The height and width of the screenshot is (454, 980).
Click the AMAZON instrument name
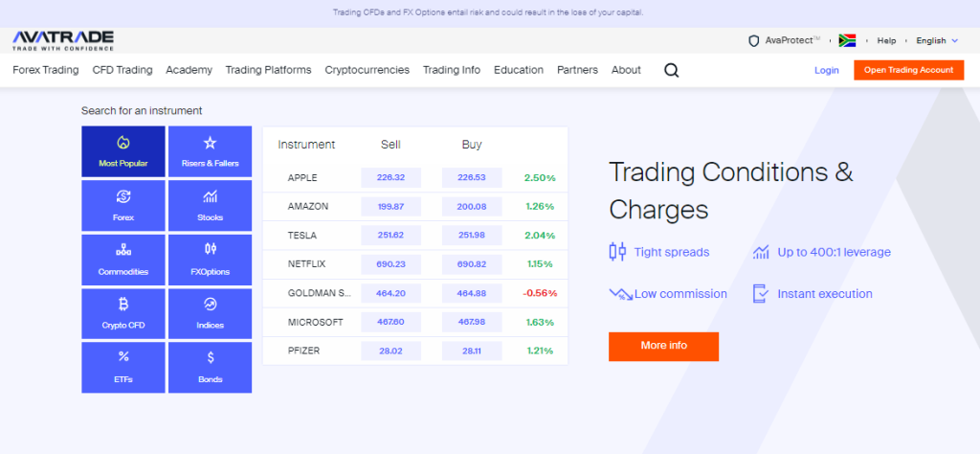click(x=308, y=206)
